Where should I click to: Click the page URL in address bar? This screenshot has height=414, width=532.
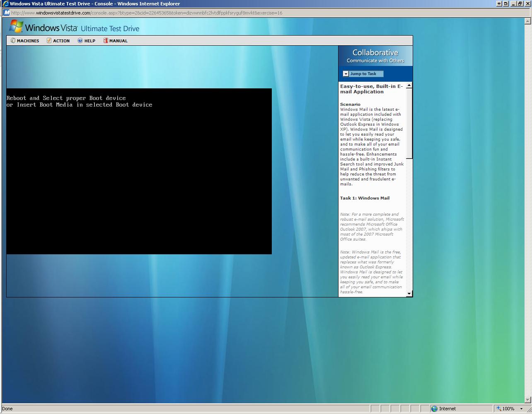[147, 13]
